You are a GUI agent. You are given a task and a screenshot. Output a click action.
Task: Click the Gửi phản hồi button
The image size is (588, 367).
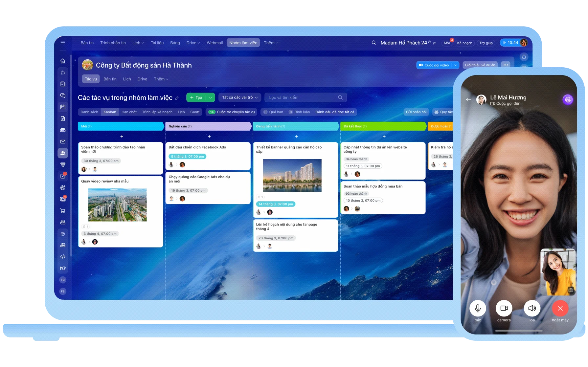click(x=416, y=112)
